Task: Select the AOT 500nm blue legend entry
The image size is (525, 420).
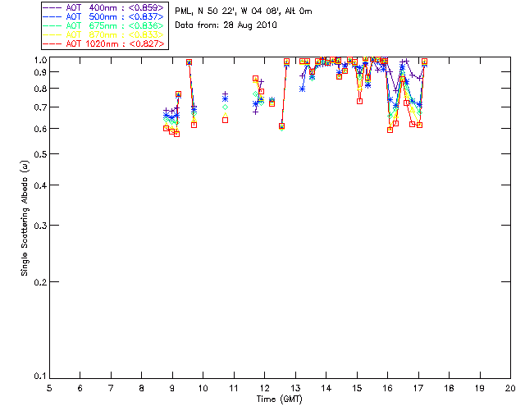Action: pos(105,16)
